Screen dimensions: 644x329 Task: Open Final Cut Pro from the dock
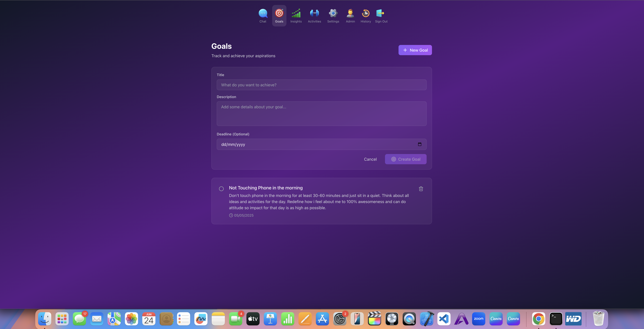click(x=375, y=319)
